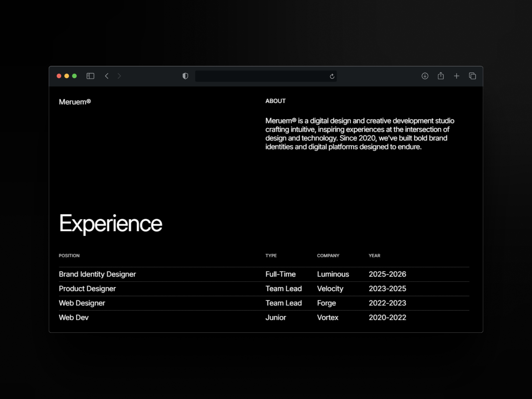This screenshot has width=532, height=399.
Task: Click the 2023-2025 year cell
Action: pyautogui.click(x=387, y=289)
